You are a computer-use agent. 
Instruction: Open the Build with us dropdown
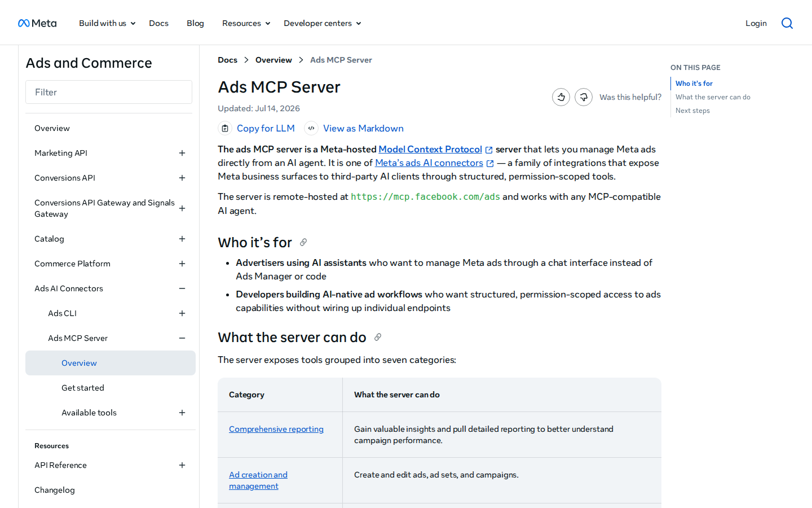click(x=107, y=23)
